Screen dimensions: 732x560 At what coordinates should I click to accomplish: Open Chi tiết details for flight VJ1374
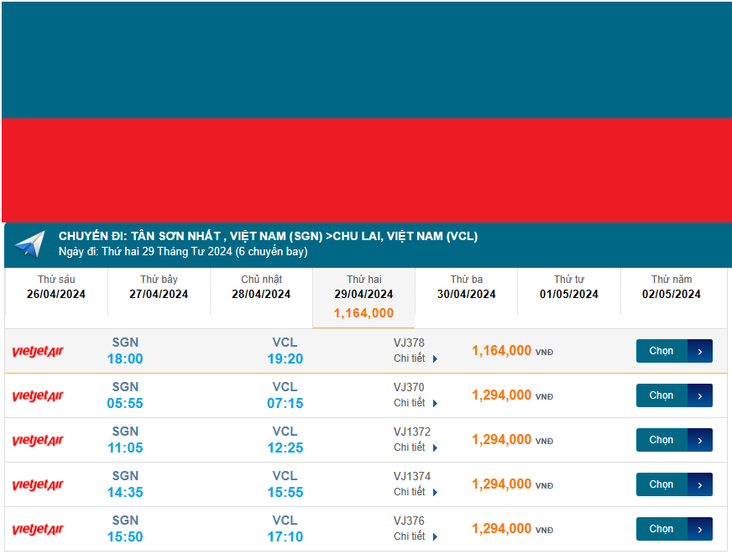point(416,492)
